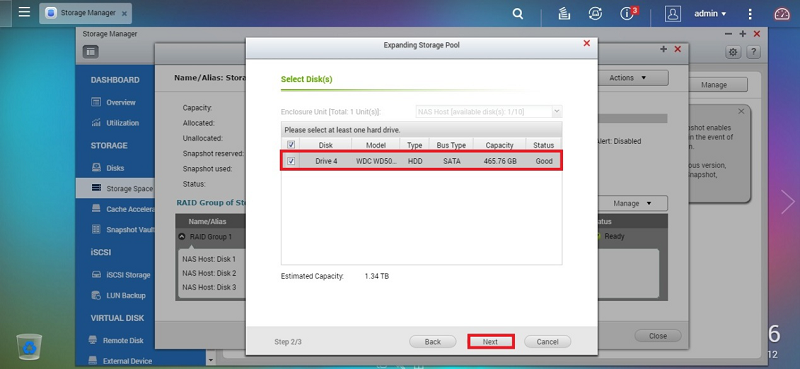Click the search magnifier icon
This screenshot has height=369, width=800.
pos(518,14)
